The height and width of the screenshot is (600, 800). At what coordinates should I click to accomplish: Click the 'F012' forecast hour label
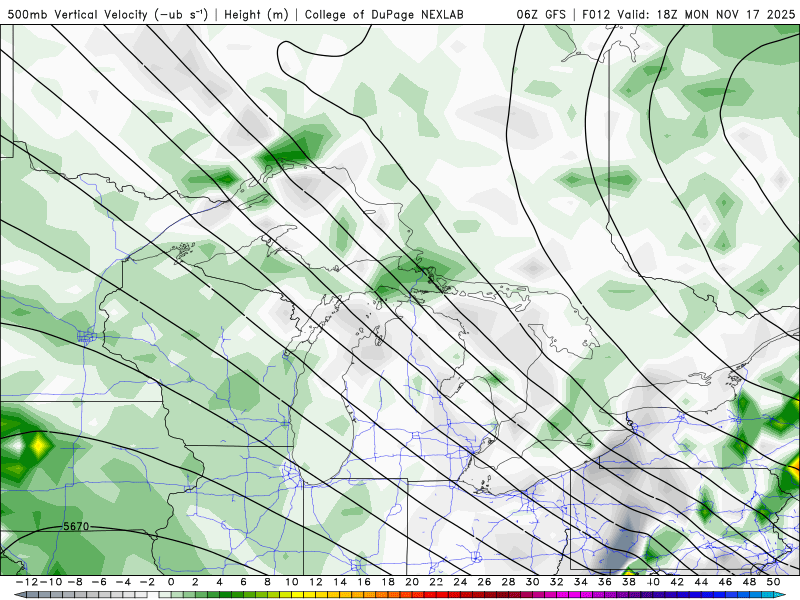pos(596,15)
